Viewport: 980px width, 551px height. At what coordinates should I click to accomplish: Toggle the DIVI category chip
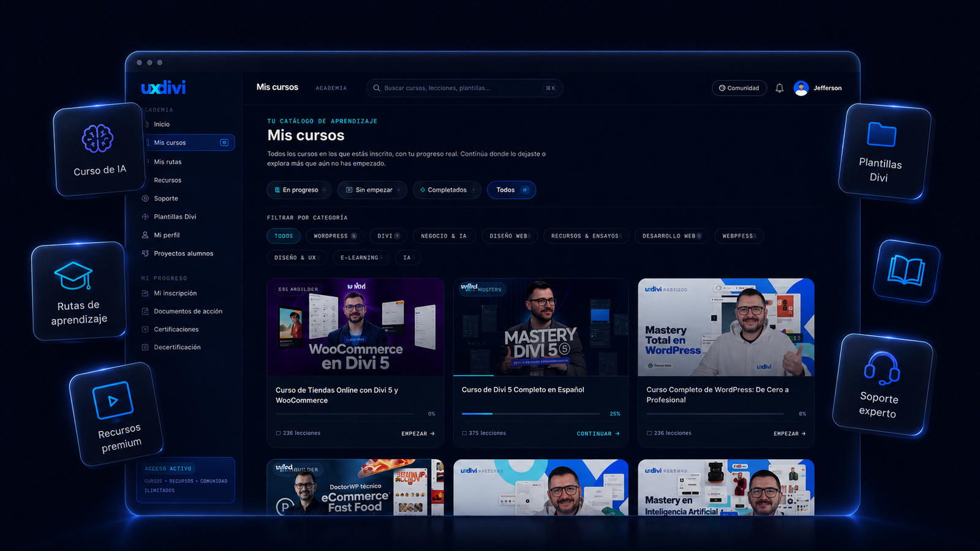tap(388, 236)
